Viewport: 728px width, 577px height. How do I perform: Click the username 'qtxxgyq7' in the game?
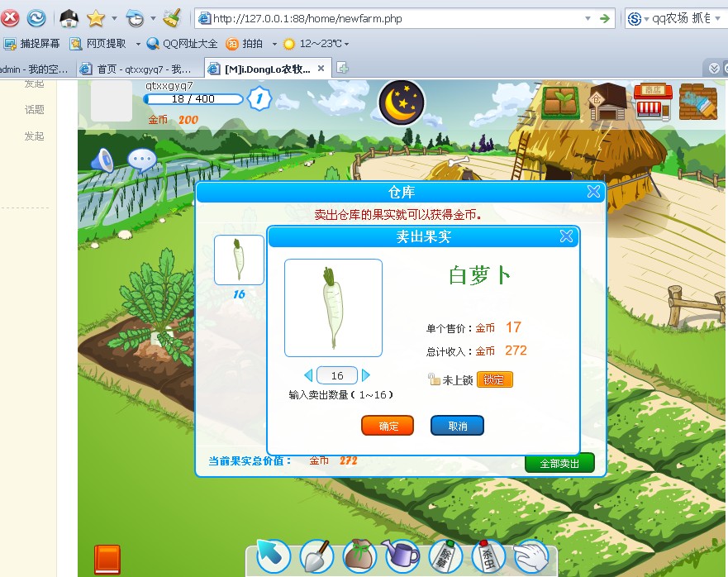(169, 86)
